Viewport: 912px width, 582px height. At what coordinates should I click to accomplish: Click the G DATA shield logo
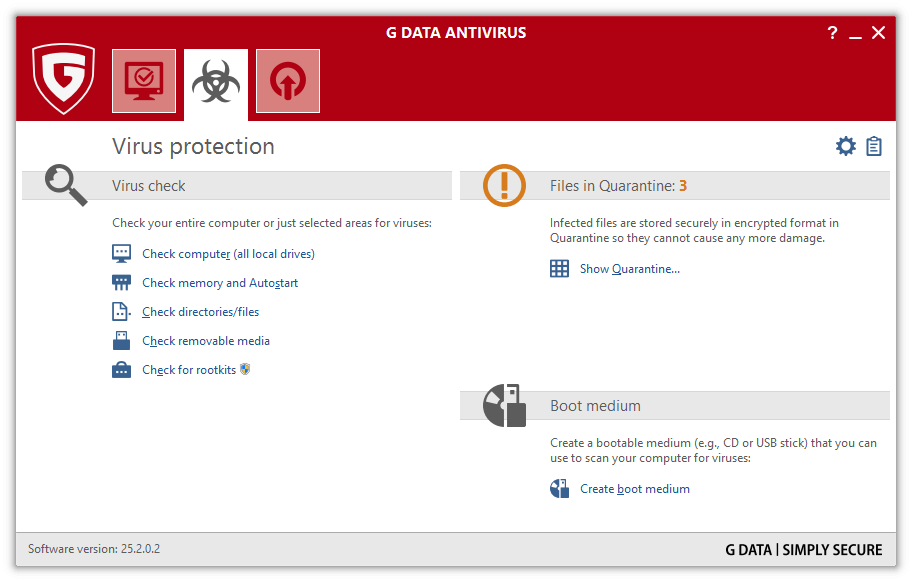pyautogui.click(x=63, y=78)
